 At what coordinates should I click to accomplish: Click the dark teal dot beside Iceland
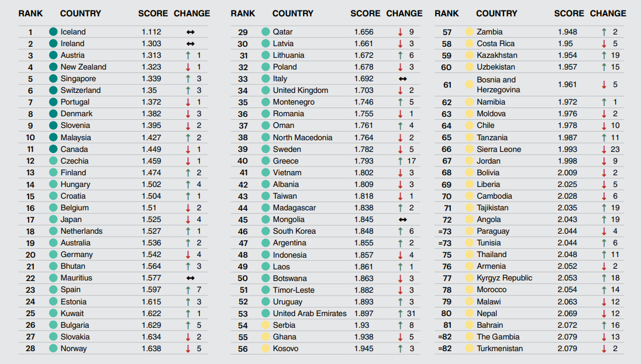53,32
